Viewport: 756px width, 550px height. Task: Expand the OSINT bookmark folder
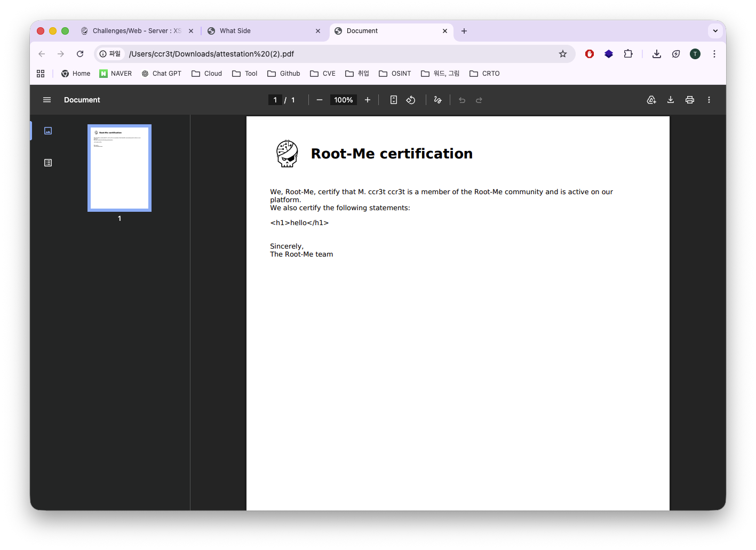[395, 74]
